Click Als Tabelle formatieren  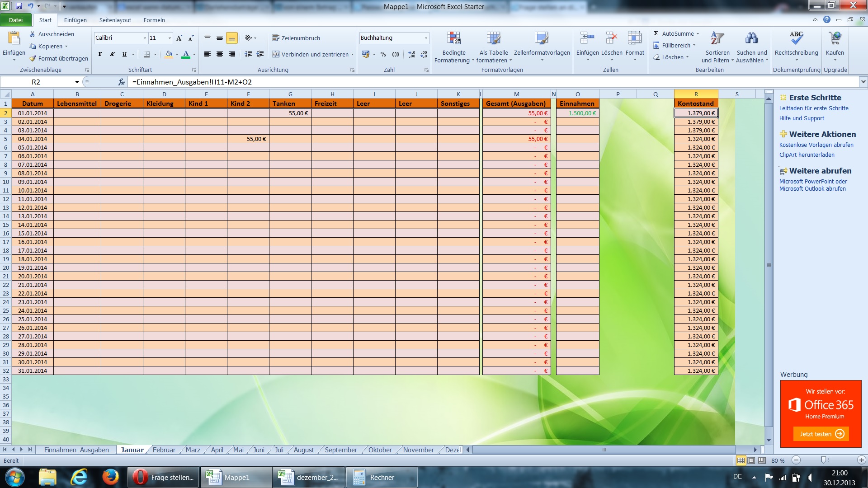493,47
